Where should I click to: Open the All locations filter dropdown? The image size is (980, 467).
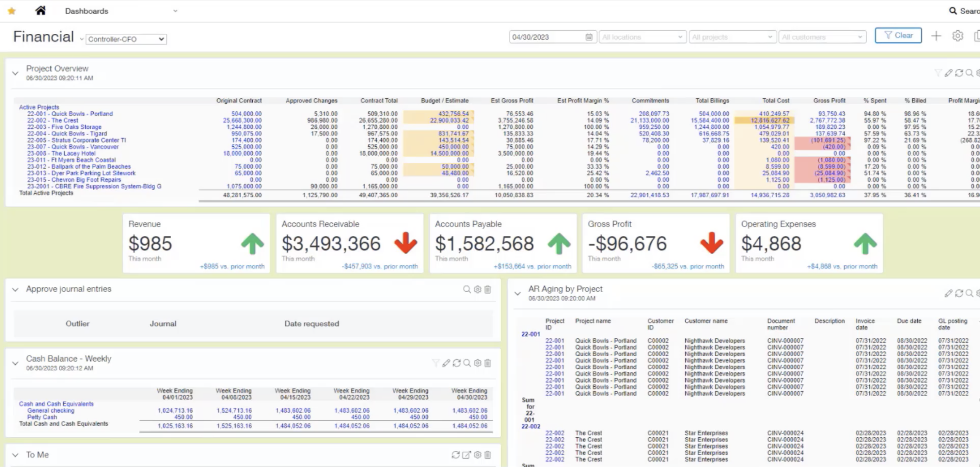point(642,37)
